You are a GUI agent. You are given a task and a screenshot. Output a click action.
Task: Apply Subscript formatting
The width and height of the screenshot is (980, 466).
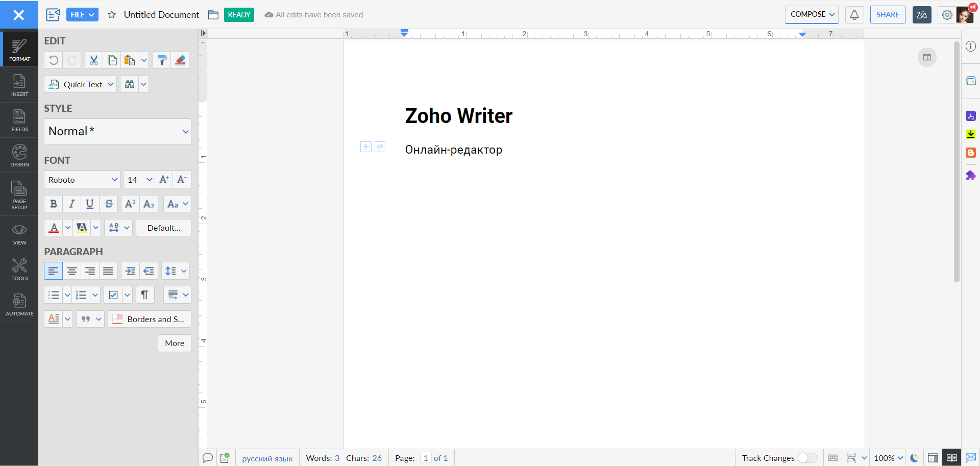[x=149, y=204]
